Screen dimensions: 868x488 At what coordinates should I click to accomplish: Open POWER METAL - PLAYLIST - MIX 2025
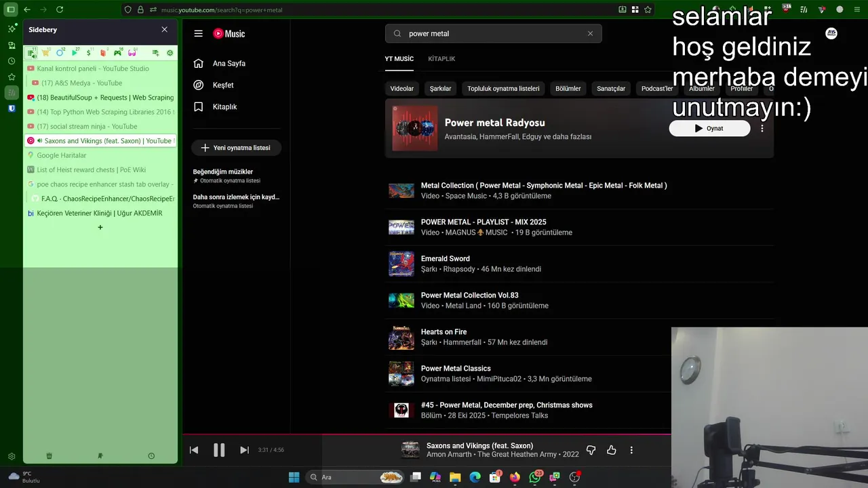[484, 222]
